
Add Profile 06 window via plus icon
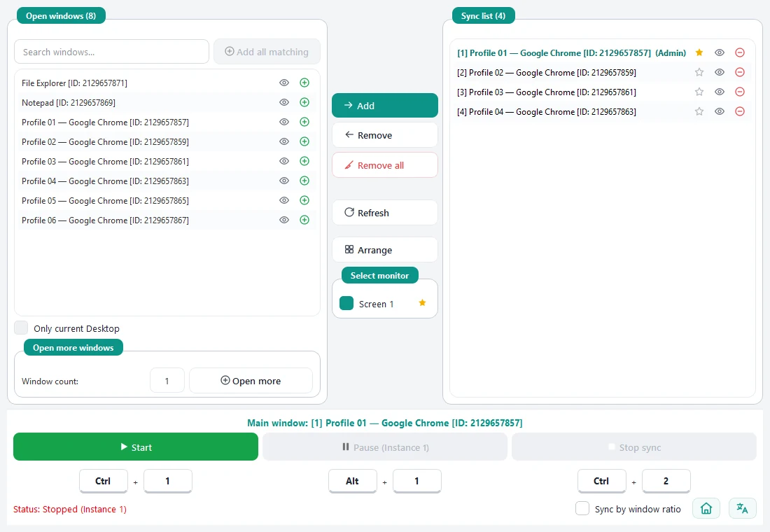(x=304, y=220)
